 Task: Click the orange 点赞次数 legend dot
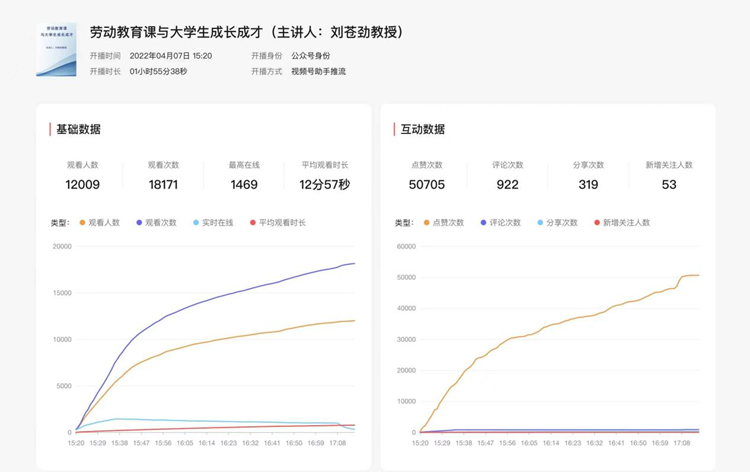(428, 222)
